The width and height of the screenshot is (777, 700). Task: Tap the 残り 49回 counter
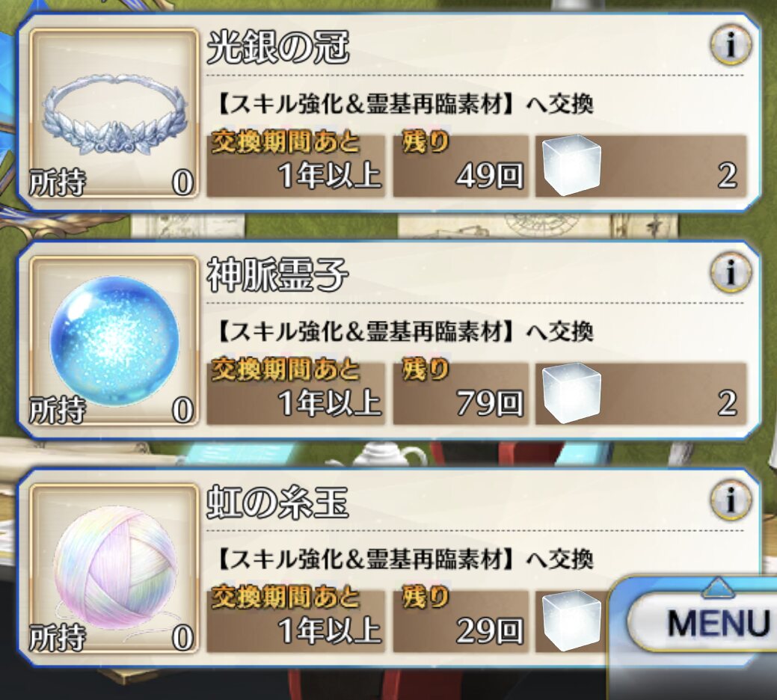point(461,166)
